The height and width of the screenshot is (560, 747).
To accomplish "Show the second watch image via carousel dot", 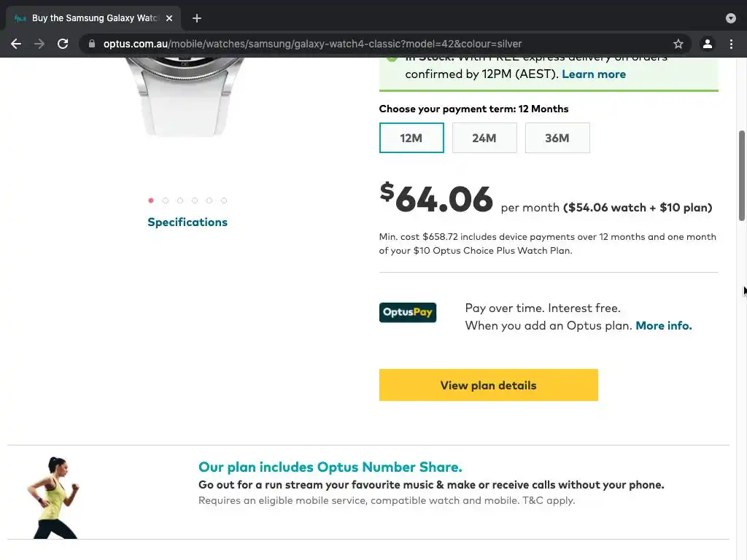I will click(166, 201).
